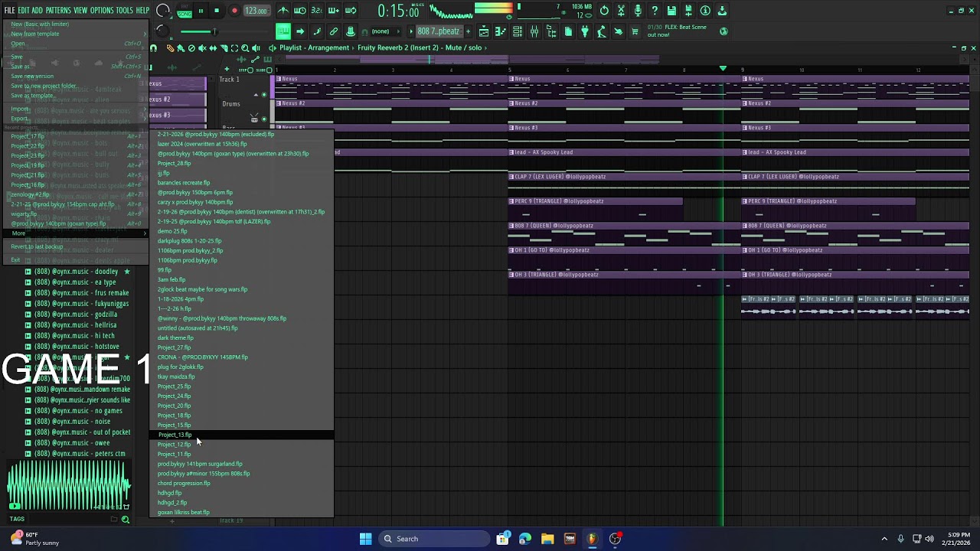980x551 pixels.
Task: Click the Save as menu entry
Action: coord(77,67)
